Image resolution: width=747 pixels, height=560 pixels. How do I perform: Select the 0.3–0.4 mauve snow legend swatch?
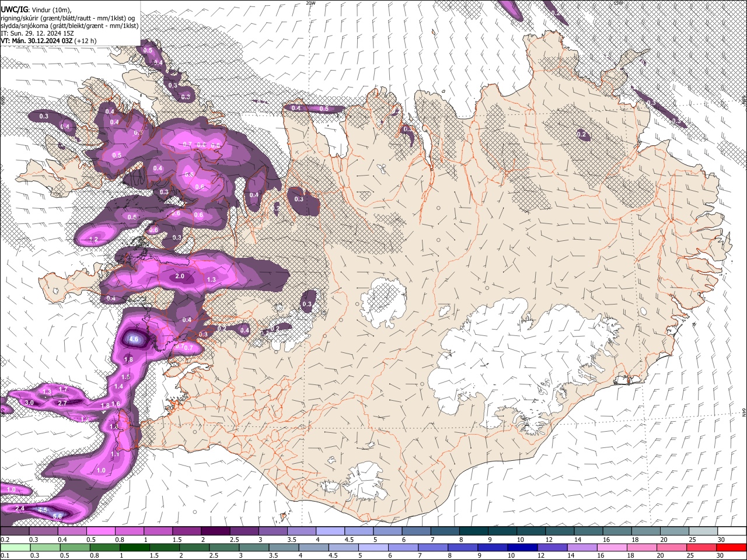(x=43, y=531)
